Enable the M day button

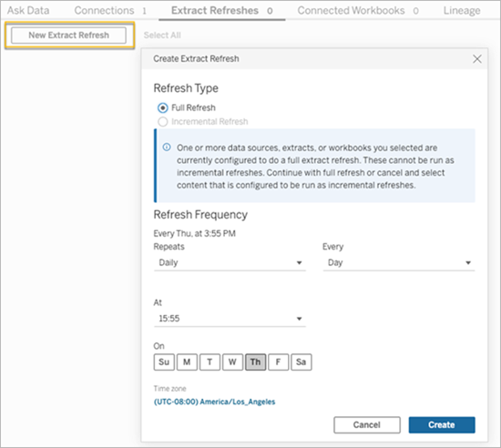pos(187,361)
